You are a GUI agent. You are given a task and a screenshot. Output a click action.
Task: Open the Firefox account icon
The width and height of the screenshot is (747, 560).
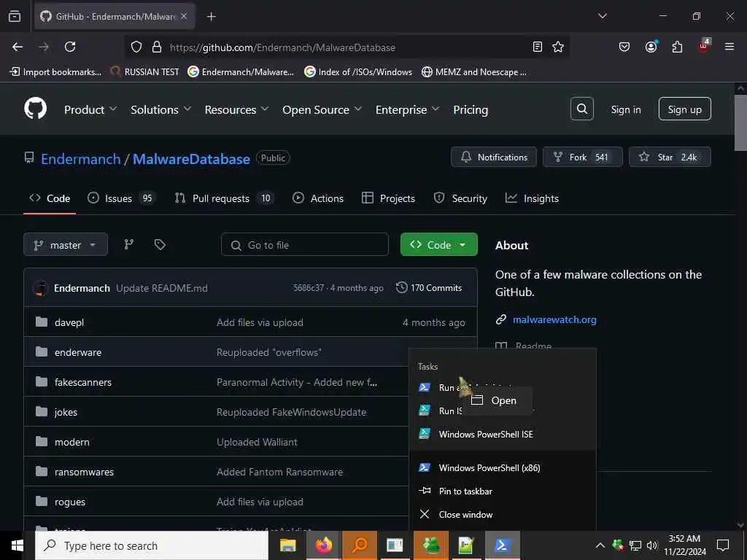[651, 47]
